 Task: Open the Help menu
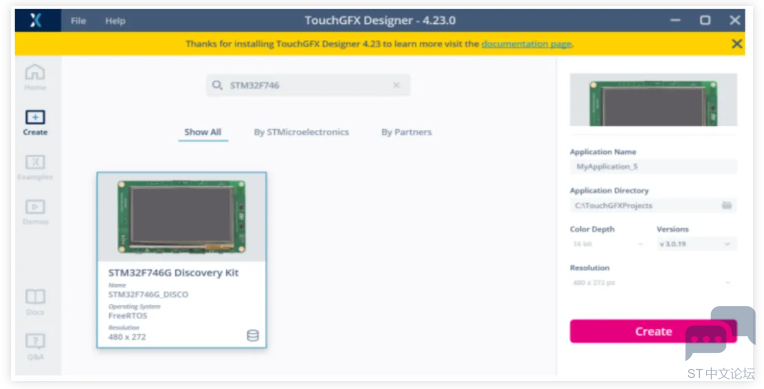click(x=115, y=21)
